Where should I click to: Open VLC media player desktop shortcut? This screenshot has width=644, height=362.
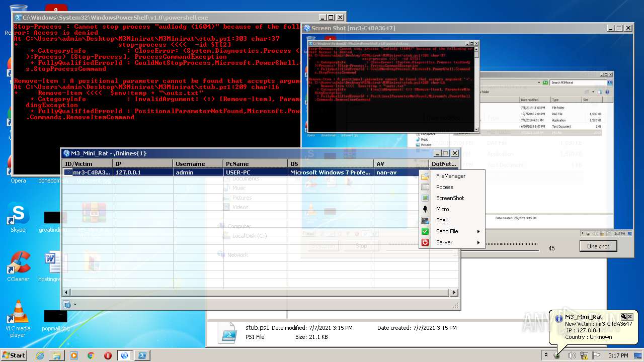point(18,319)
